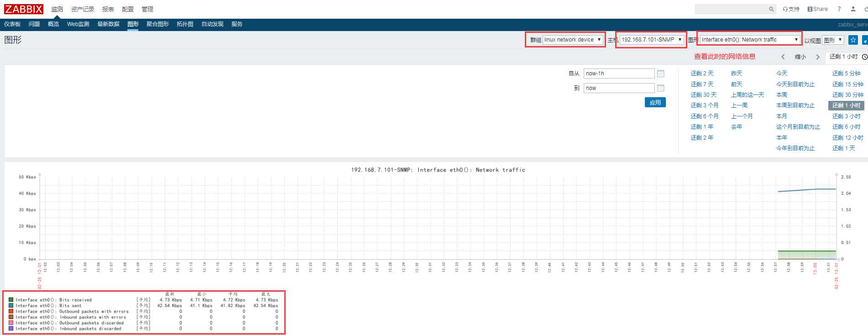Click the To field containing now
Viewport: 868px width, 335px height.
coord(619,88)
